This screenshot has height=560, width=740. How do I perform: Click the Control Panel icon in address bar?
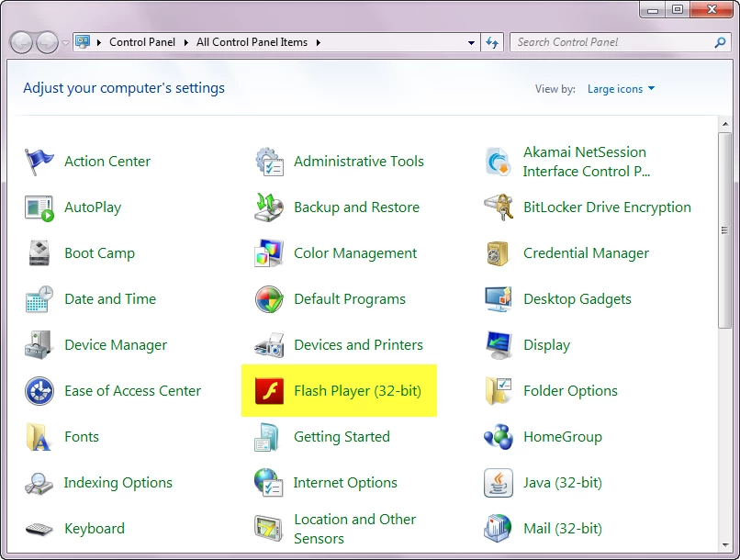tap(83, 42)
